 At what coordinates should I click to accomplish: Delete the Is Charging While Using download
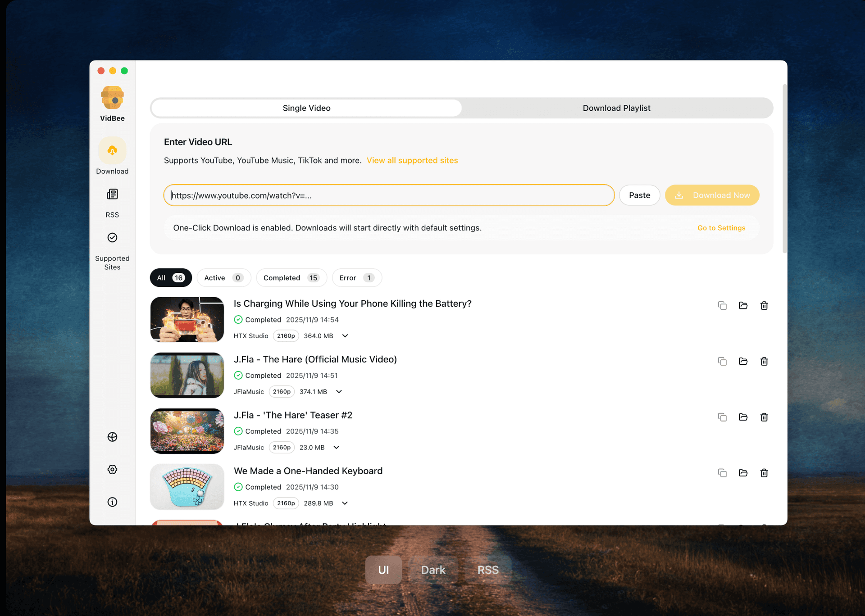pyautogui.click(x=764, y=305)
